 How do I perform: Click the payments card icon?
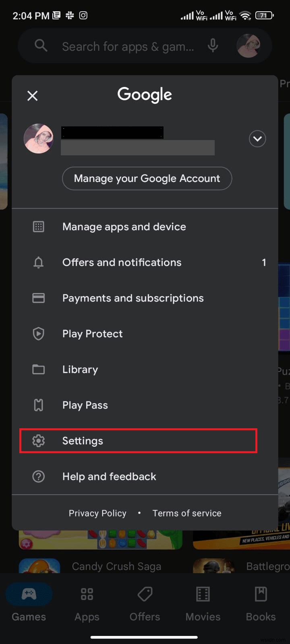click(38, 298)
